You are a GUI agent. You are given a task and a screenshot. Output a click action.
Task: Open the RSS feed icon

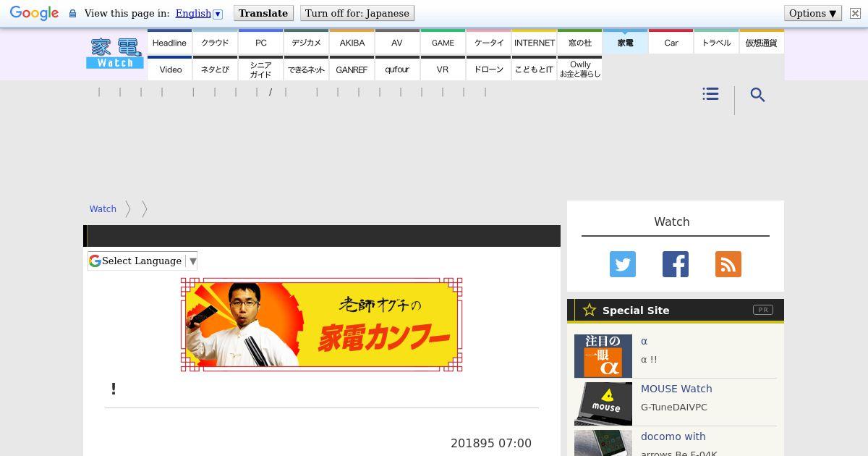coord(728,264)
